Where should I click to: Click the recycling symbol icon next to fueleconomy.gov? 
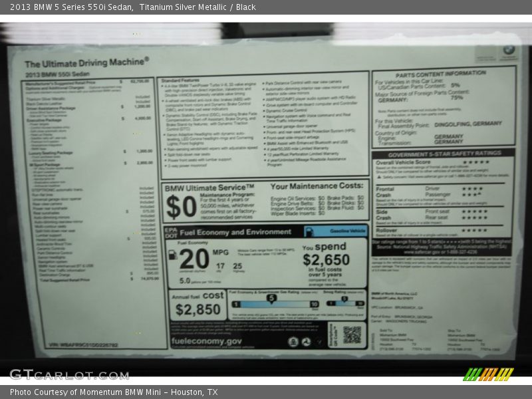[307, 341]
